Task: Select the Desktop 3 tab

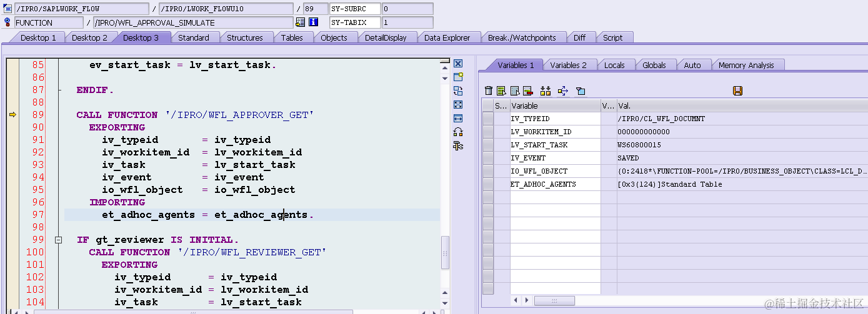Action: tap(141, 37)
